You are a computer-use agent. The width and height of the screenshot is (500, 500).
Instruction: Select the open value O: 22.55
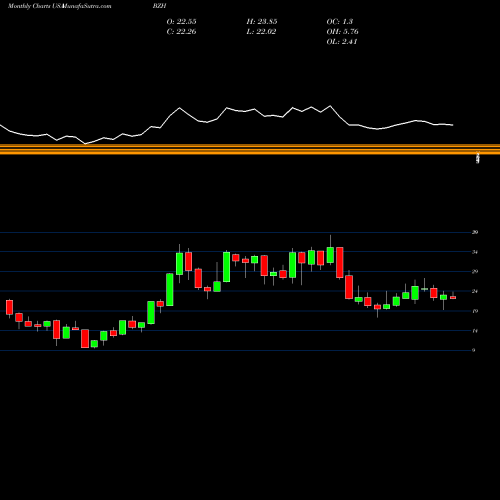click(181, 22)
